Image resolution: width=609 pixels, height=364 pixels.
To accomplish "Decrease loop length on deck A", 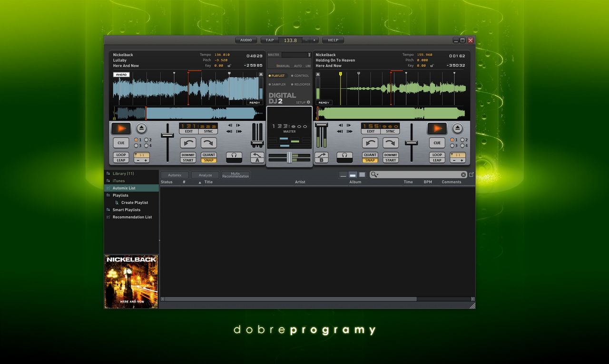I will click(x=137, y=161).
